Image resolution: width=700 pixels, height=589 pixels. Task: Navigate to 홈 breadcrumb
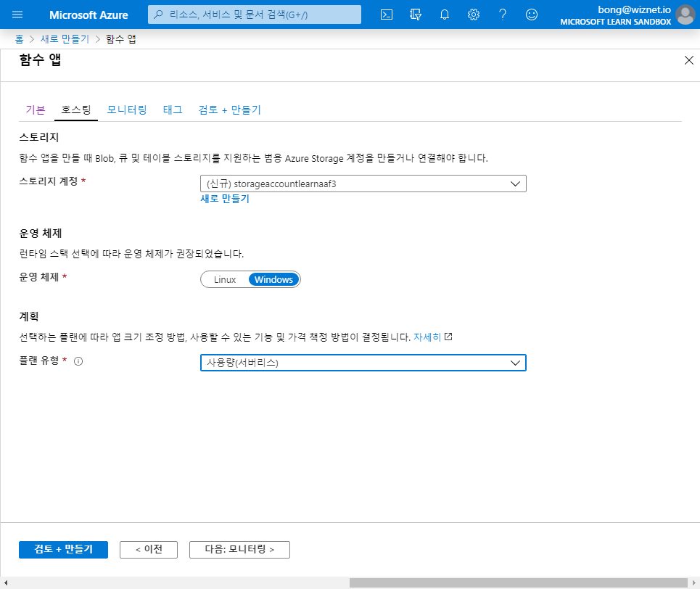coord(19,39)
